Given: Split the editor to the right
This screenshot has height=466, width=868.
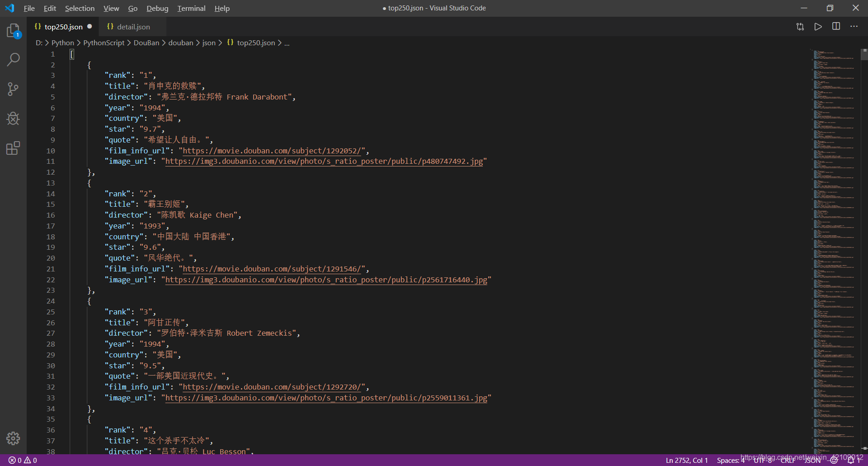Looking at the screenshot, I should click(x=836, y=27).
